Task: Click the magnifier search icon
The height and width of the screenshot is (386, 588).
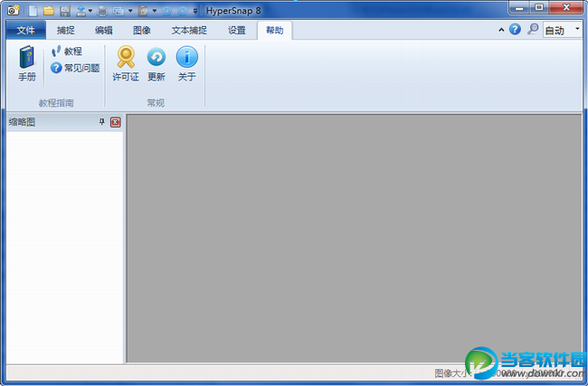Action: pos(533,29)
